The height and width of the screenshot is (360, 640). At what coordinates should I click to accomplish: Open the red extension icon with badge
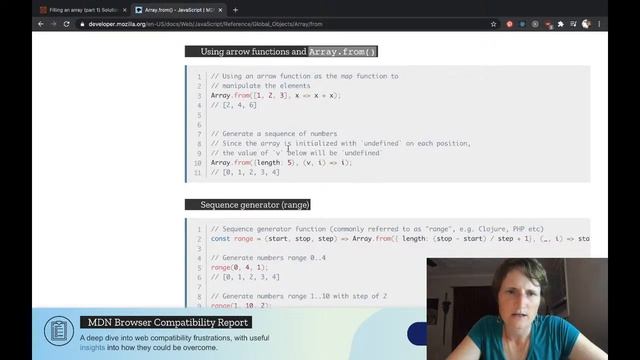coord(548,24)
